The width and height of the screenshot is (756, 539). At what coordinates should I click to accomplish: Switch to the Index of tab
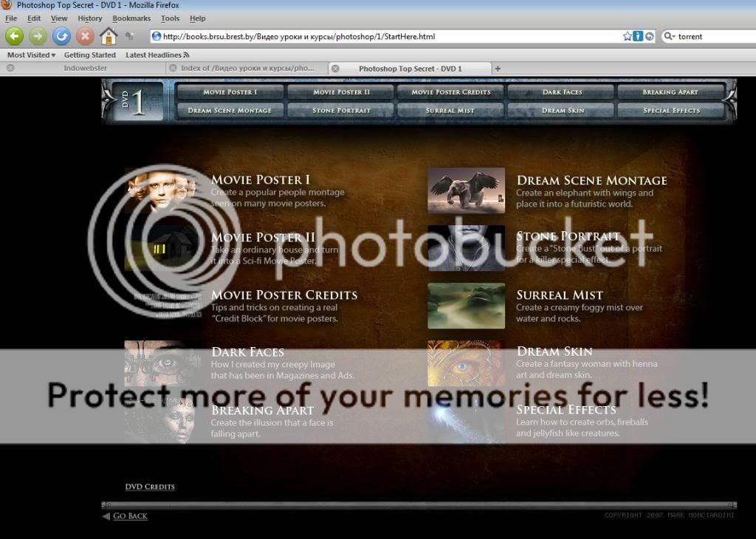tap(247, 68)
